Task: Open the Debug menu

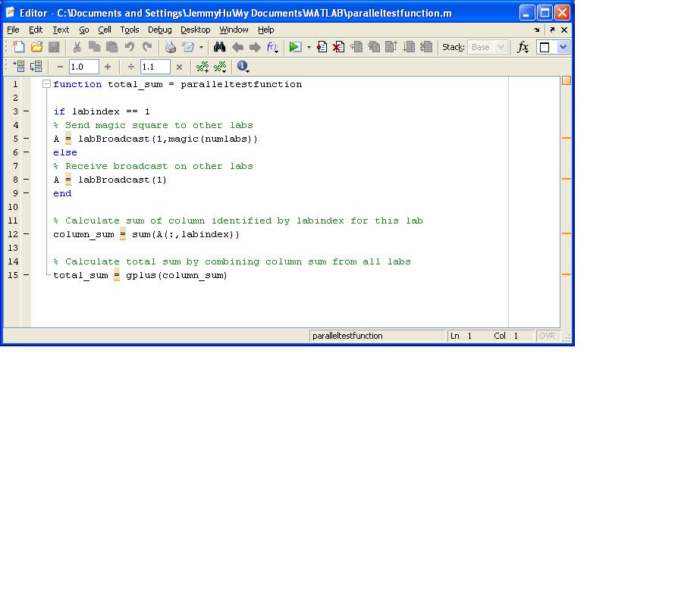Action: tap(159, 30)
